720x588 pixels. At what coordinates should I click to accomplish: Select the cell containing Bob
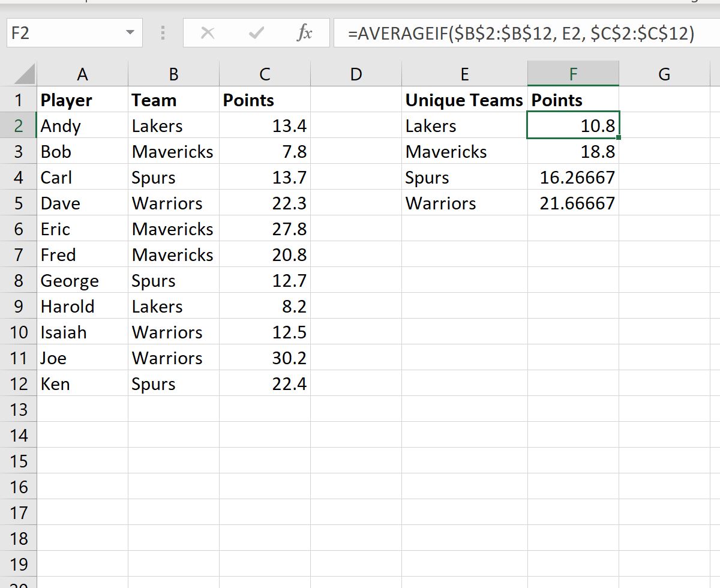point(82,152)
